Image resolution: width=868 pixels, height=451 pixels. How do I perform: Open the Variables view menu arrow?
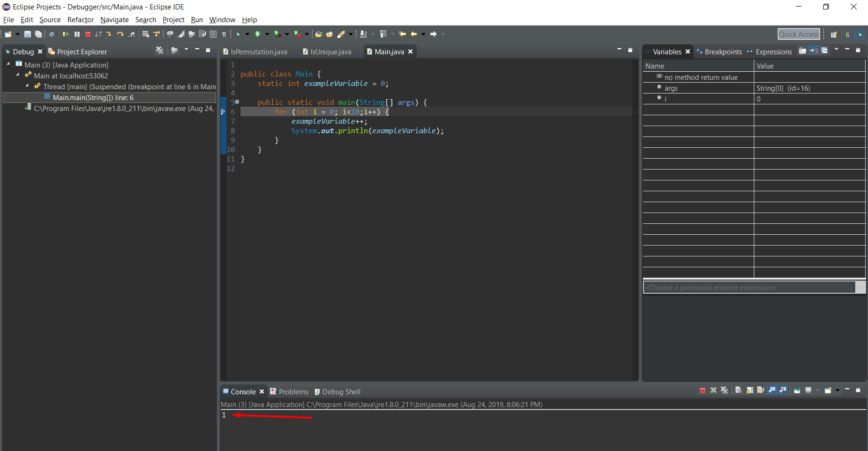point(836,50)
